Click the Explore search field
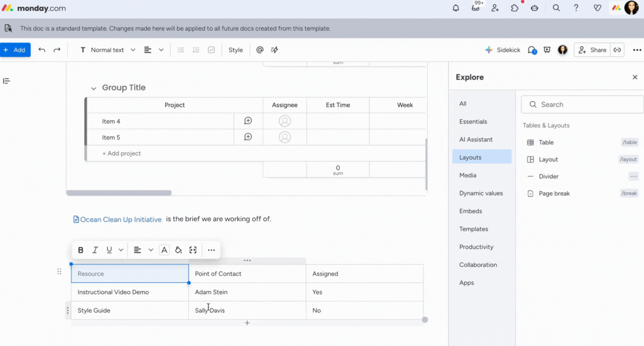The height and width of the screenshot is (346, 644). click(582, 105)
